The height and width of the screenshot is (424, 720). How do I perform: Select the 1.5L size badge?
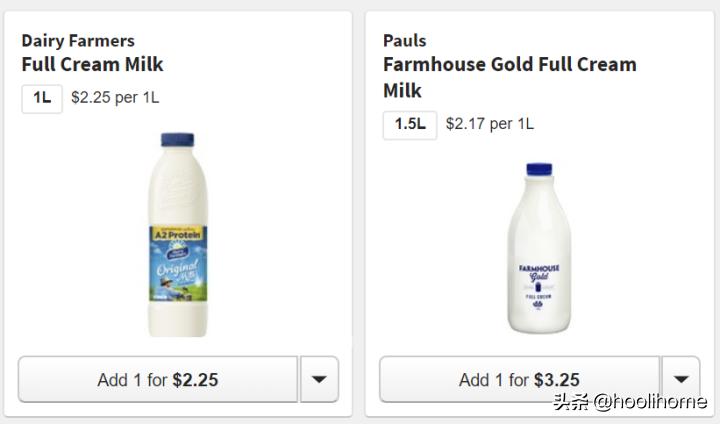click(x=410, y=125)
